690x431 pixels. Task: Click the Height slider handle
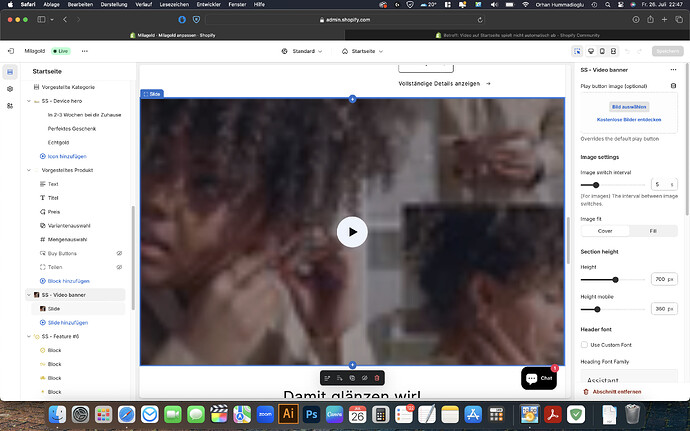tap(616, 280)
